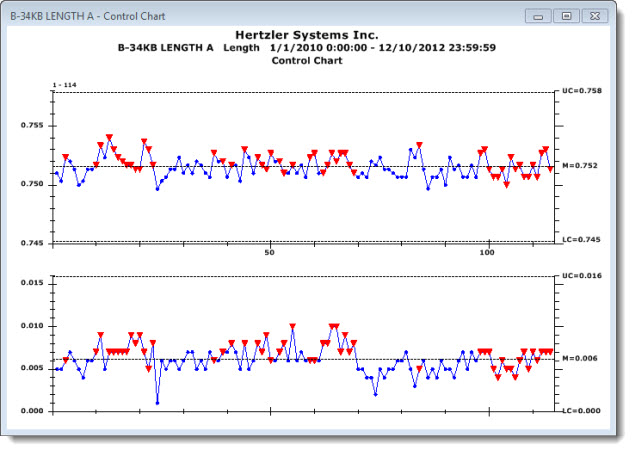Click the '1 - 114' sample range label

pos(64,85)
